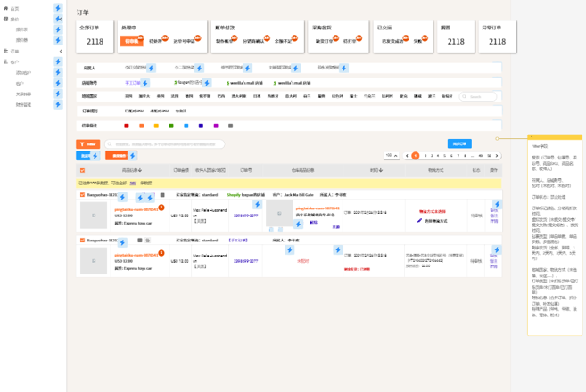
Task: Check the first order row checkbox
Action: pos(81,194)
